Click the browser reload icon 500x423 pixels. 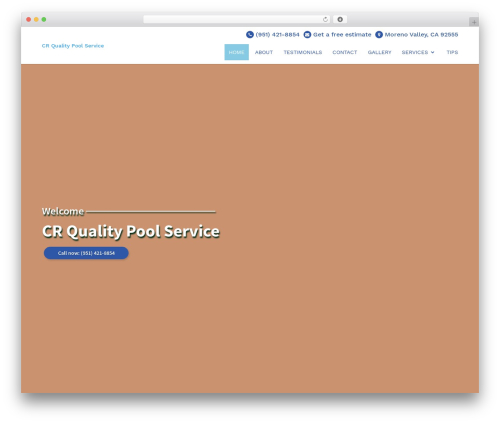point(325,19)
